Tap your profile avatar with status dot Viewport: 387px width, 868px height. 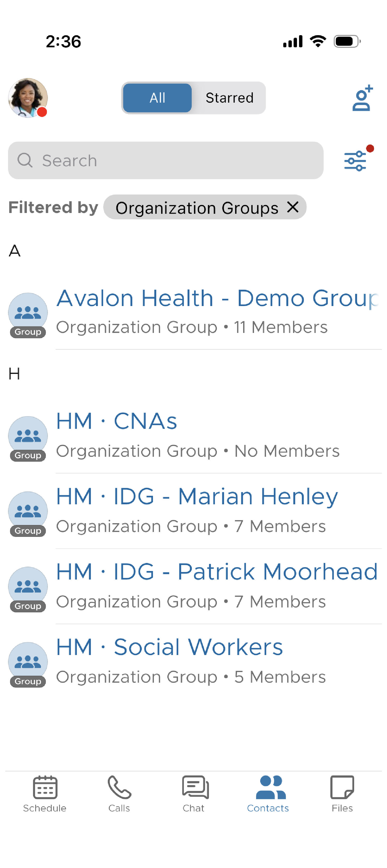point(28,98)
